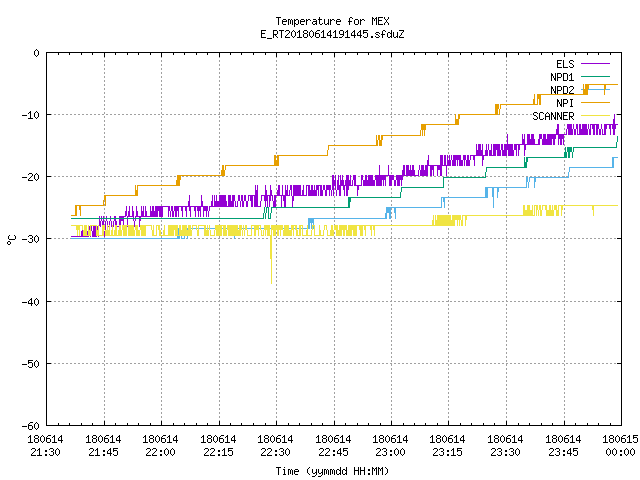Click the x-axis tick label '22:15'
The height and width of the screenshot is (480, 640).
pos(218,453)
